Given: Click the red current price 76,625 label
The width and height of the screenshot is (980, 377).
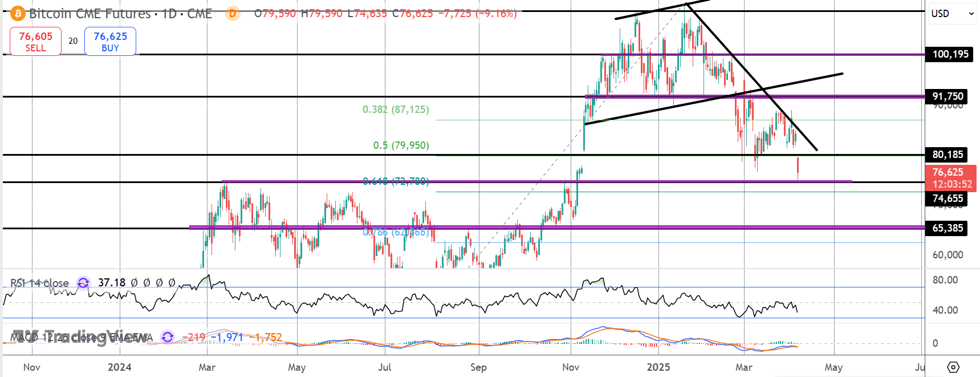Looking at the screenshot, I should coord(951,178).
